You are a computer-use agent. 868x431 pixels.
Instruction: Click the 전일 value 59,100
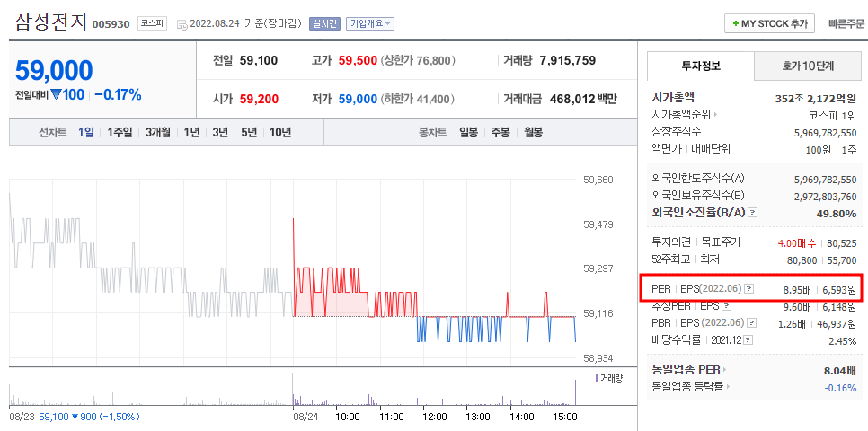click(x=259, y=60)
